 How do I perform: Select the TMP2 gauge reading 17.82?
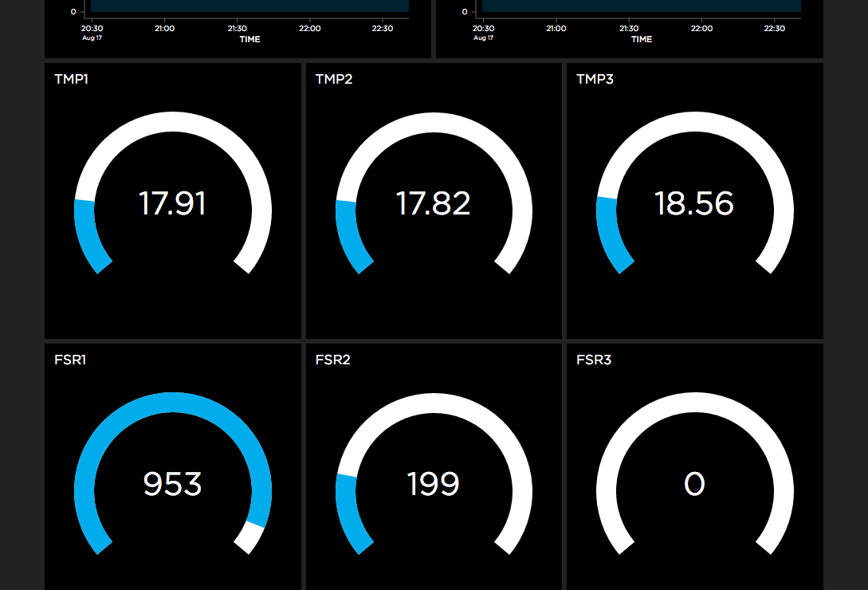(434, 203)
